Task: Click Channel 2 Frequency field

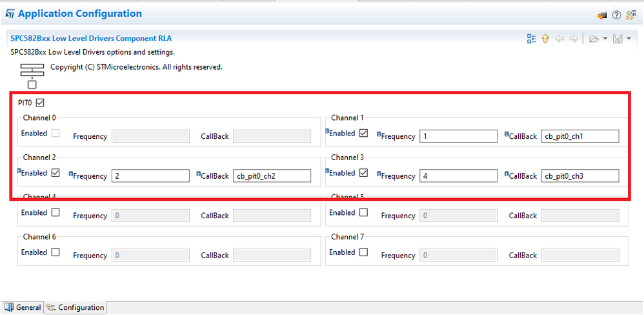Action: 150,176
